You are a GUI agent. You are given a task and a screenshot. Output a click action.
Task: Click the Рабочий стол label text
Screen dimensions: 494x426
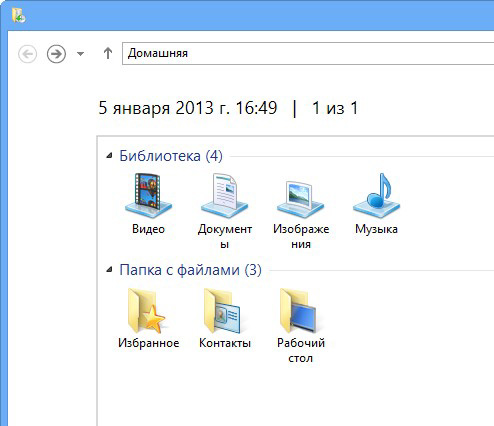tap(301, 350)
